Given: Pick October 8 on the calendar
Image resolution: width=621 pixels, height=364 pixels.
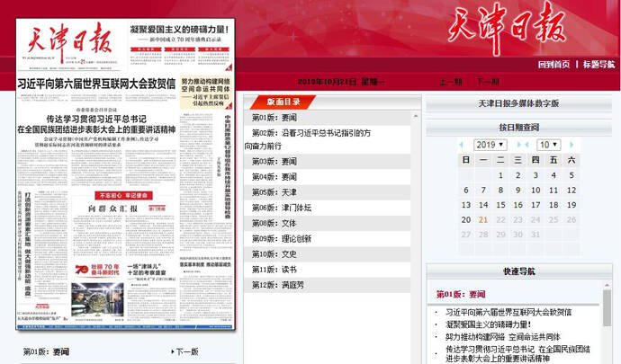Looking at the screenshot, I should tap(500, 191).
